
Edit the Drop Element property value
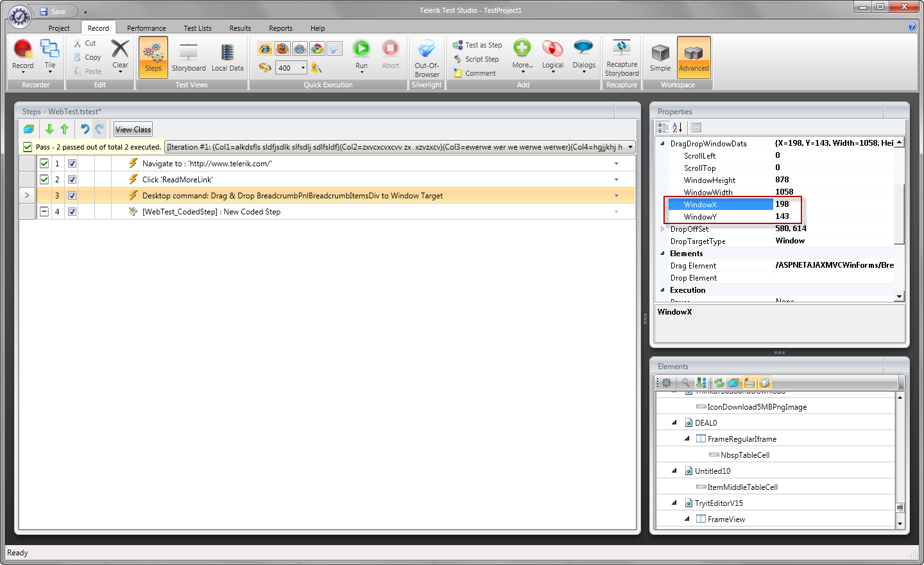click(834, 278)
